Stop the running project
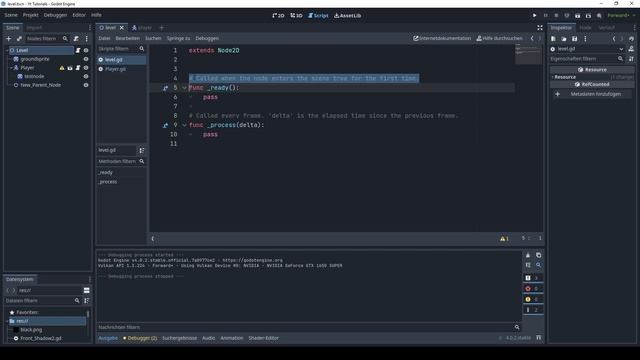Screen dimensions: 640x360 [x=556, y=16]
